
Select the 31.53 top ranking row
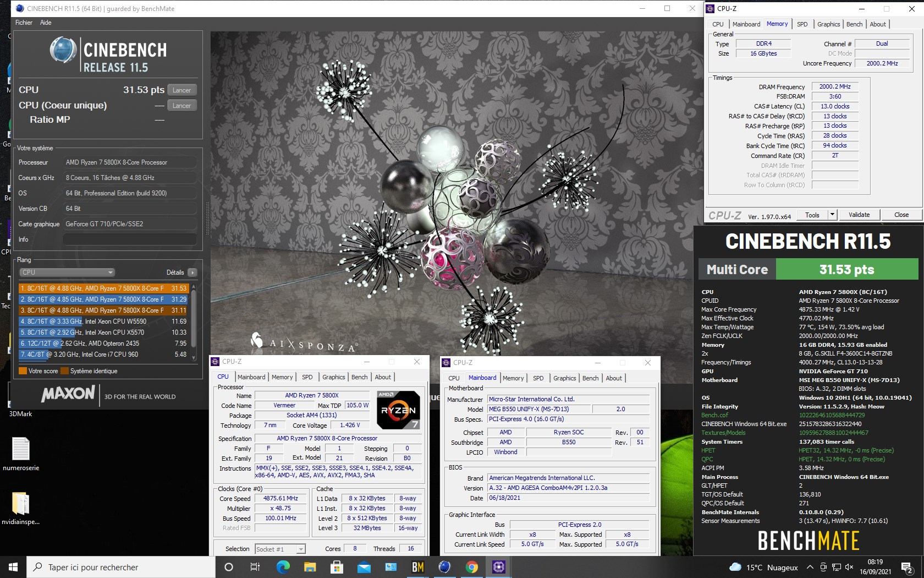103,288
